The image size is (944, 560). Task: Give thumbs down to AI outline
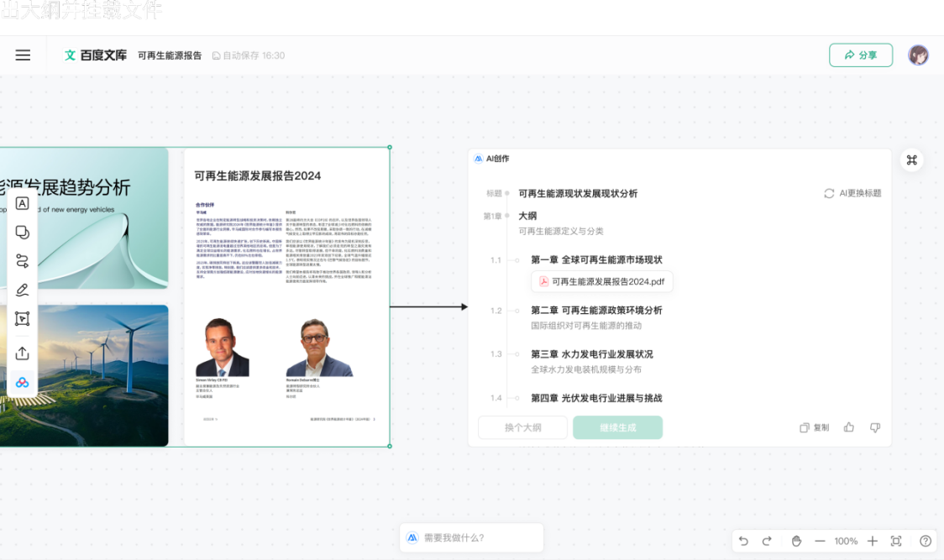coord(875,427)
